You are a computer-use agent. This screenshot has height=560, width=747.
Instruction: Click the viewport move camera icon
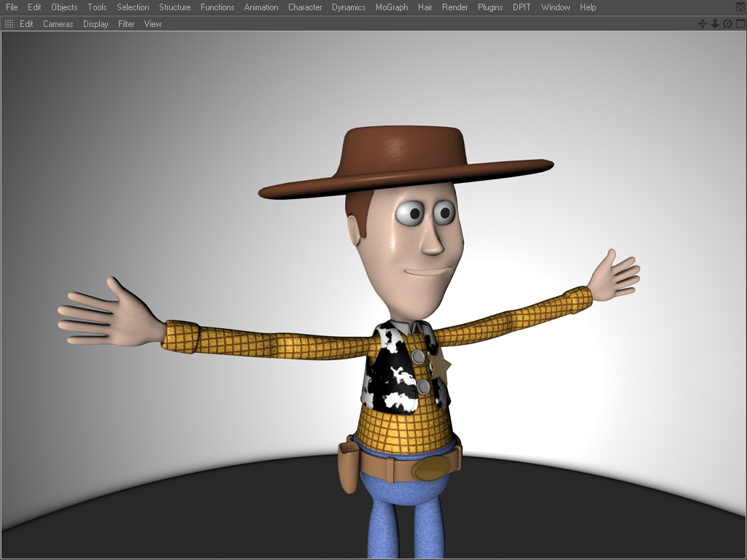703,24
